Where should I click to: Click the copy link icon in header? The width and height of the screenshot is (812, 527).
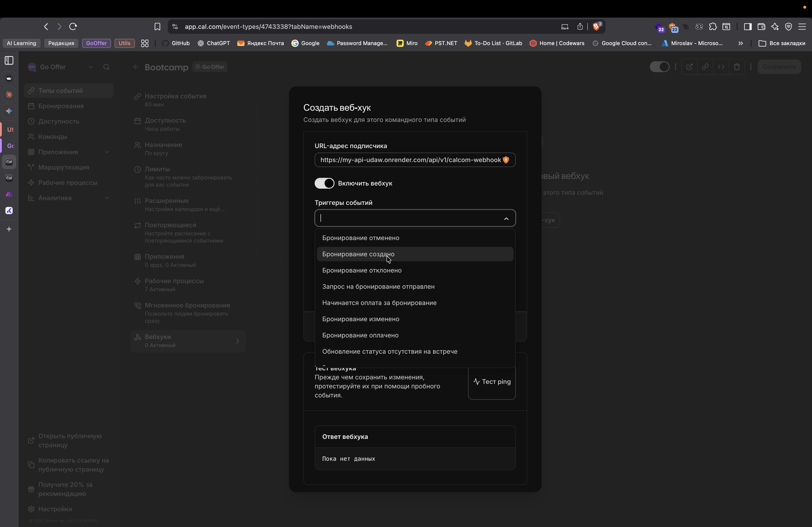(x=705, y=67)
